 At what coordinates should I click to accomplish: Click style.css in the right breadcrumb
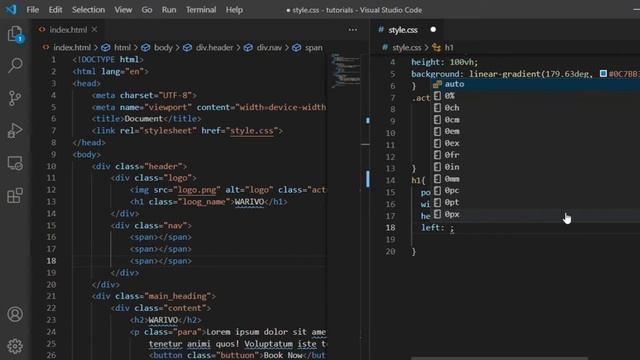tap(406, 48)
